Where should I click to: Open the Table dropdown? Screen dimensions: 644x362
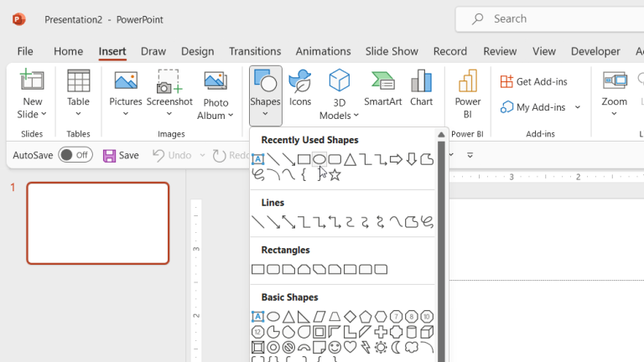(x=78, y=95)
